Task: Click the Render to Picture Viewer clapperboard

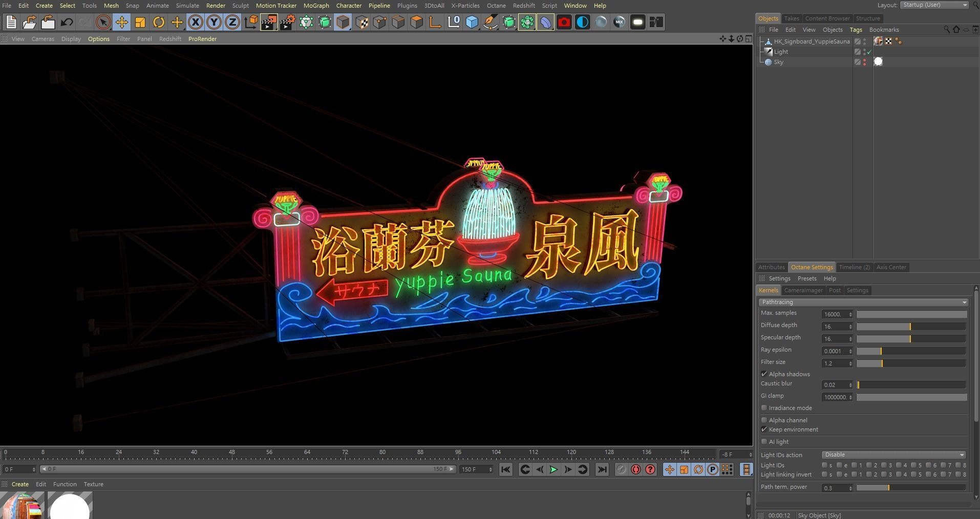Action: pyautogui.click(x=269, y=22)
